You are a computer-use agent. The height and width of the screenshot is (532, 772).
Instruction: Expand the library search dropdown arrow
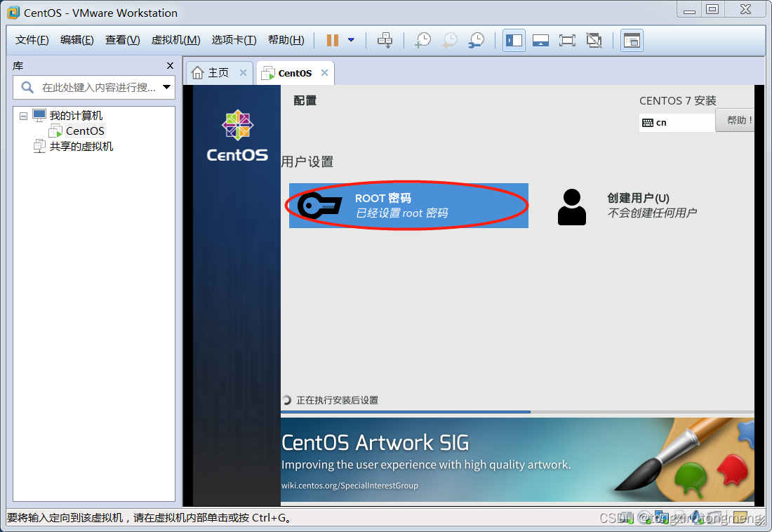point(167,87)
